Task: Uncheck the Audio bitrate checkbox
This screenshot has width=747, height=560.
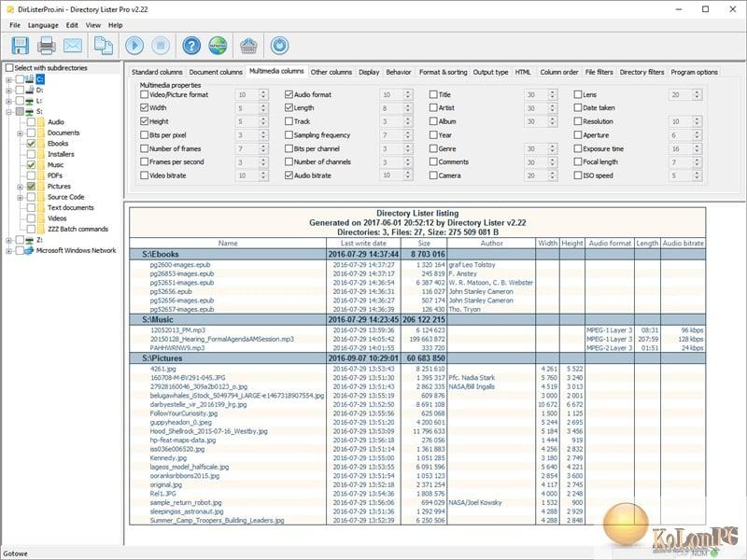Action: click(x=289, y=175)
